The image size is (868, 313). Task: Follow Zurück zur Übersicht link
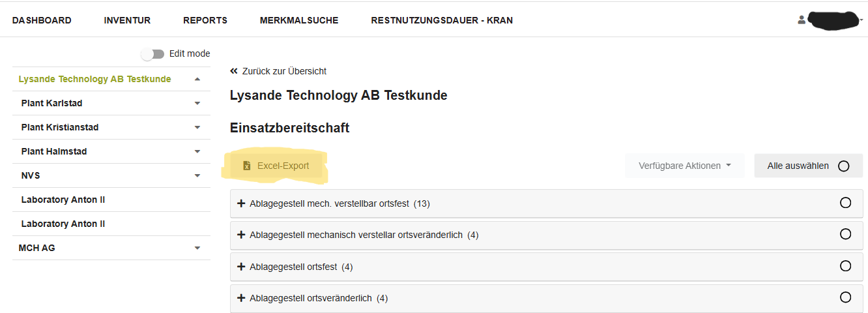click(x=284, y=71)
